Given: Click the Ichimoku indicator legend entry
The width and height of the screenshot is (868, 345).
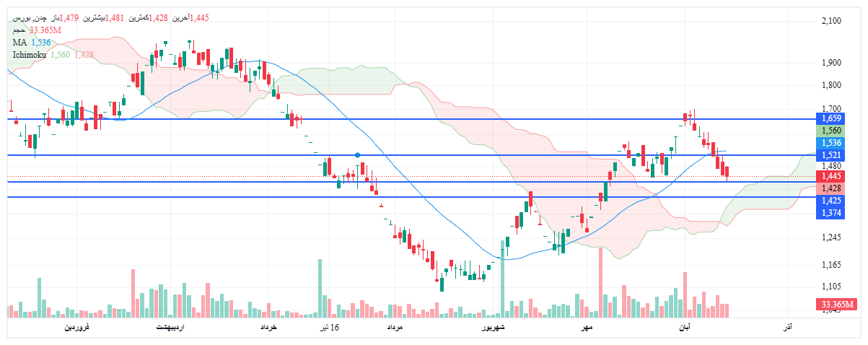Looking at the screenshot, I should 29,55.
